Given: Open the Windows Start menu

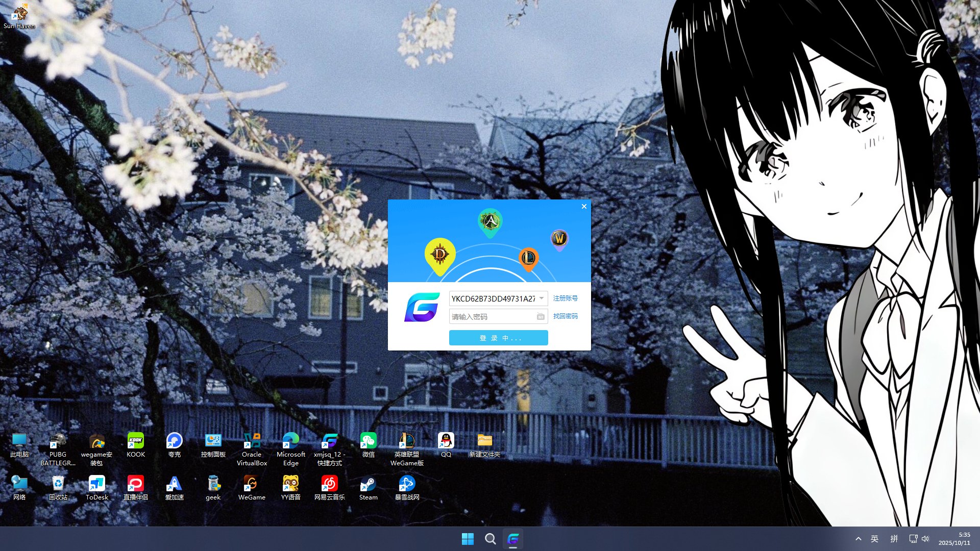Looking at the screenshot, I should coord(468,539).
